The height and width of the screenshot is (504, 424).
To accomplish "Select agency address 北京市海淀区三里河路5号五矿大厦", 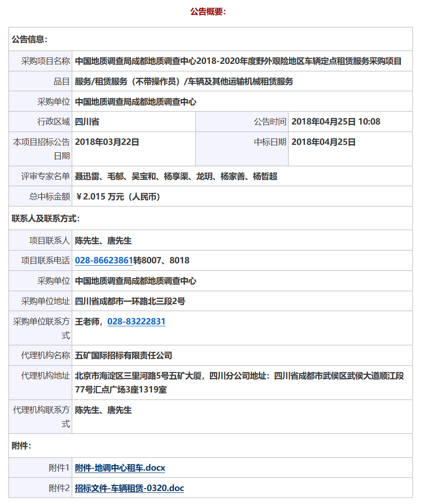I will point(138,376).
